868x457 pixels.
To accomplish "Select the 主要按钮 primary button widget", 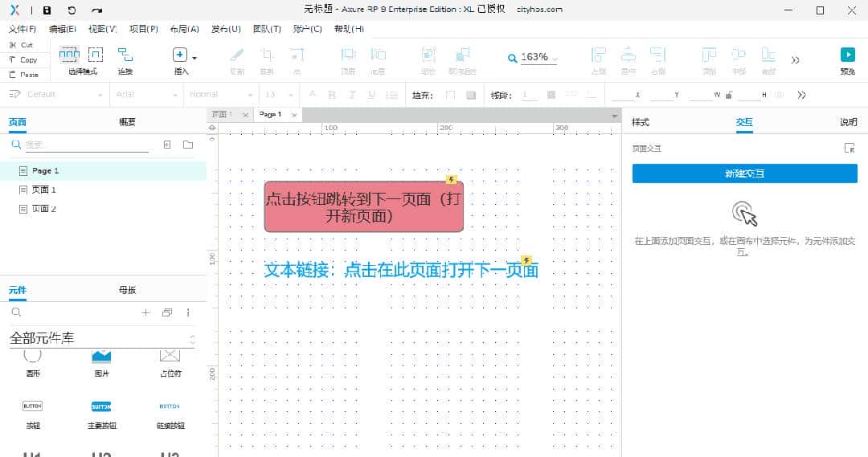I will click(101, 414).
